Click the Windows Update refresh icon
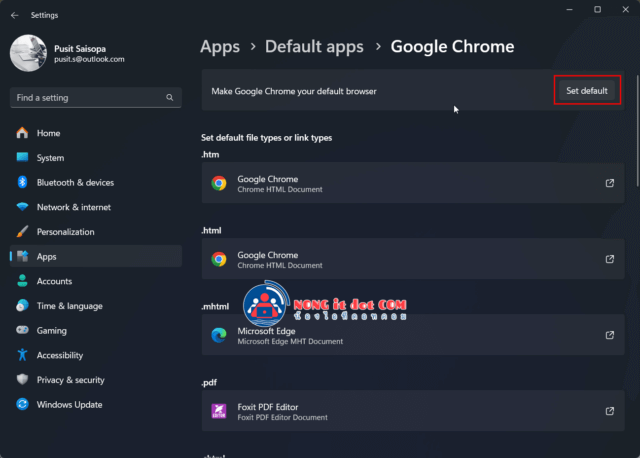The height and width of the screenshot is (458, 640). coord(22,404)
